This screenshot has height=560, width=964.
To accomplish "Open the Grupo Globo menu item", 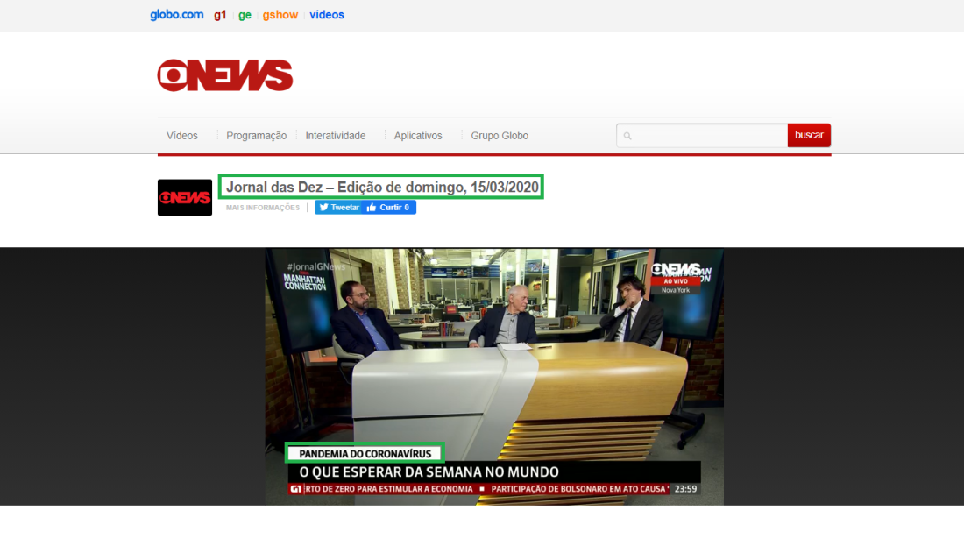I will (500, 136).
